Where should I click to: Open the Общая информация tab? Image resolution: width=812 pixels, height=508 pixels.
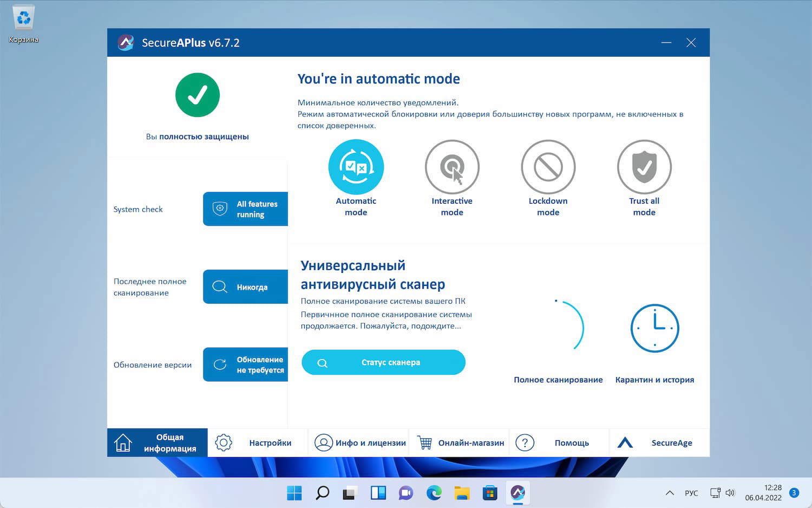[x=158, y=442]
